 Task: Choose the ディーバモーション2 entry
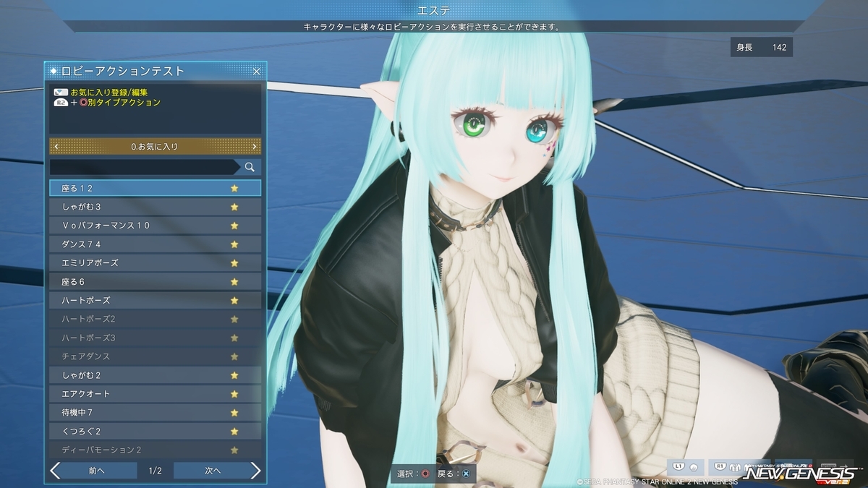pos(155,450)
